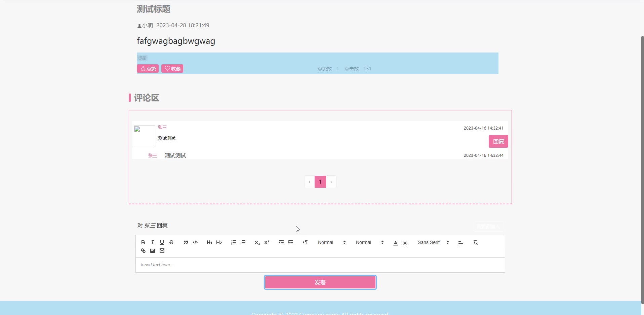Switch text direction to right-to-left
The width and height of the screenshot is (644, 315).
pyautogui.click(x=305, y=242)
